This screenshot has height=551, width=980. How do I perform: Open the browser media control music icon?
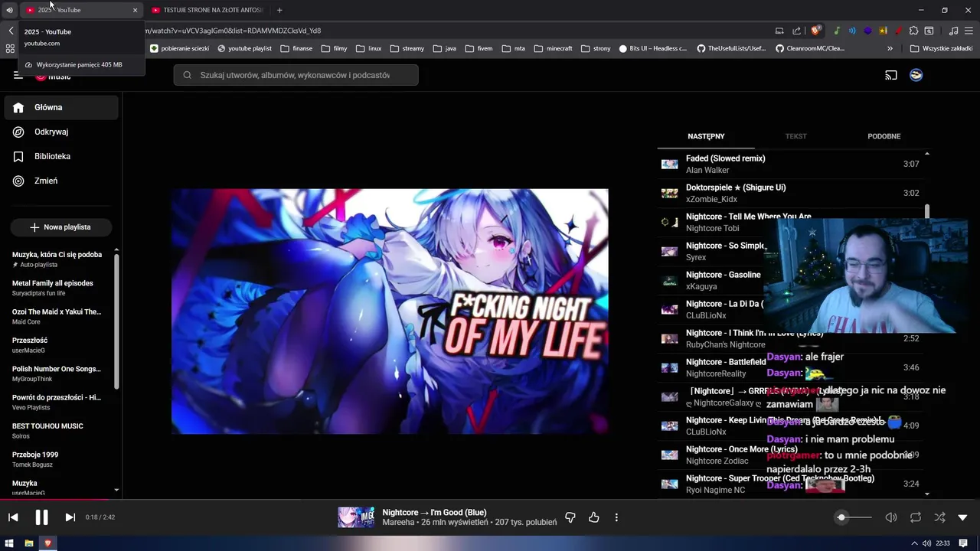tap(953, 31)
